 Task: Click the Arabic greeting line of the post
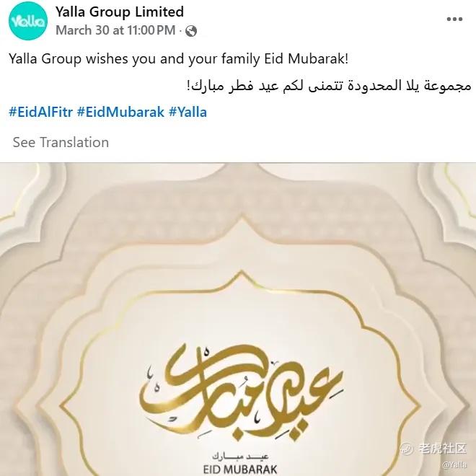(x=329, y=86)
